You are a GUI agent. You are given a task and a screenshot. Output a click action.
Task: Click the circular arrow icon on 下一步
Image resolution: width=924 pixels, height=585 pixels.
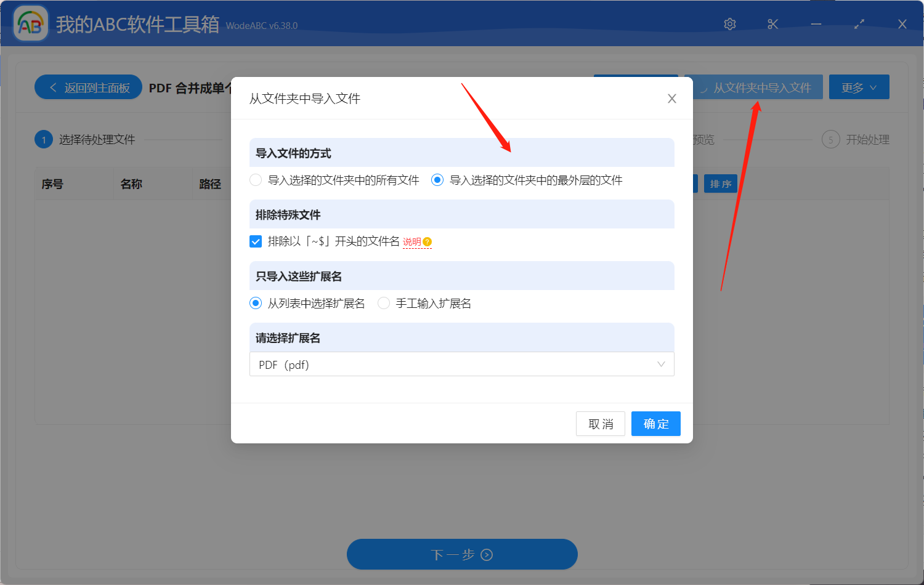[487, 554]
